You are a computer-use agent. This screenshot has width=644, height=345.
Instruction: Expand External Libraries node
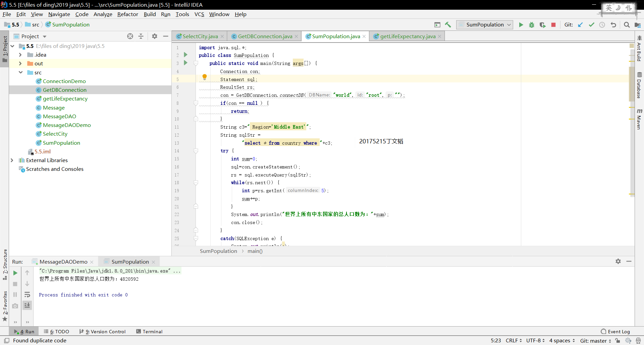12,160
